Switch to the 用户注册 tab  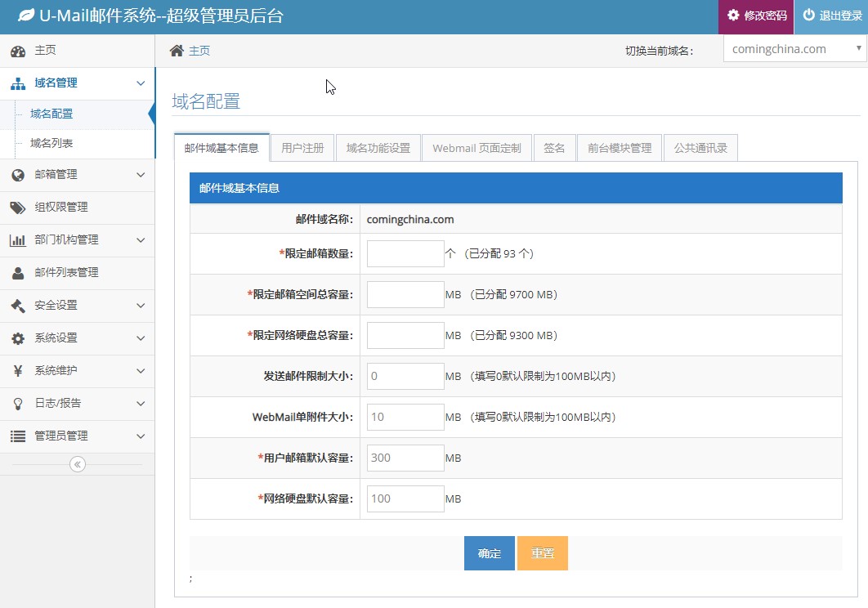click(302, 148)
